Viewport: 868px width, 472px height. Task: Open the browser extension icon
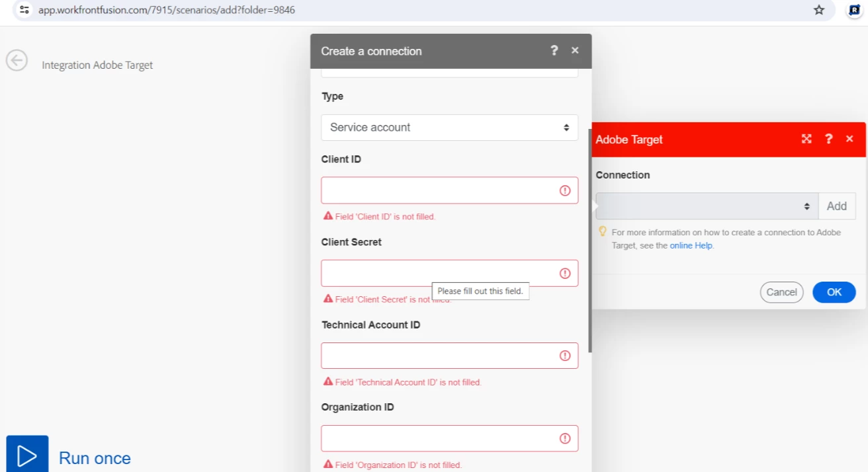(x=854, y=10)
